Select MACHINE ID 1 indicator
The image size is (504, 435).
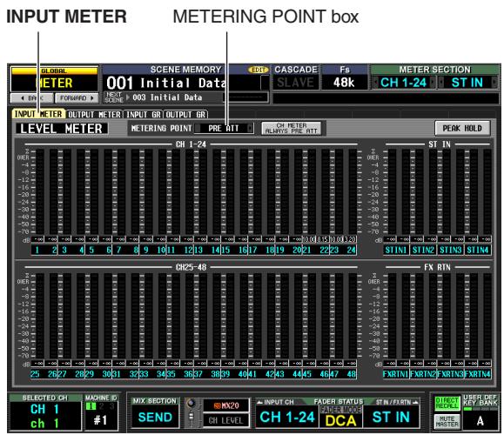(91, 406)
